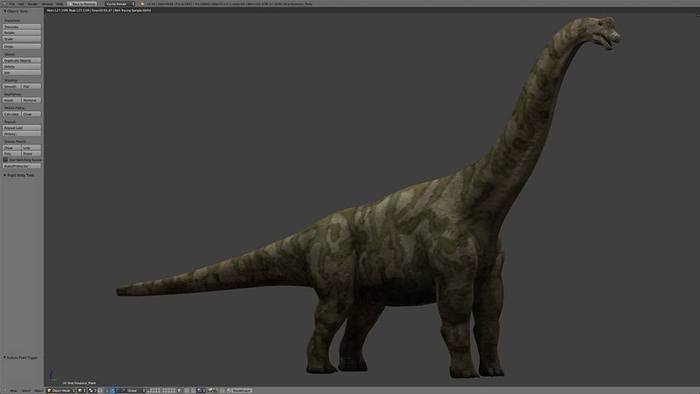Viewport: 700px width, 394px height.
Task: Open the Cycles Render engine dropdown
Action: (x=120, y=4)
